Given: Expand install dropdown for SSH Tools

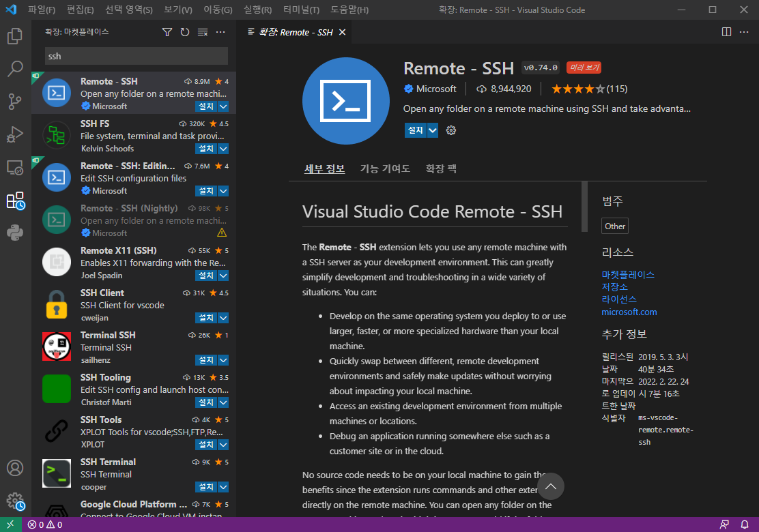Looking at the screenshot, I should coord(223,445).
